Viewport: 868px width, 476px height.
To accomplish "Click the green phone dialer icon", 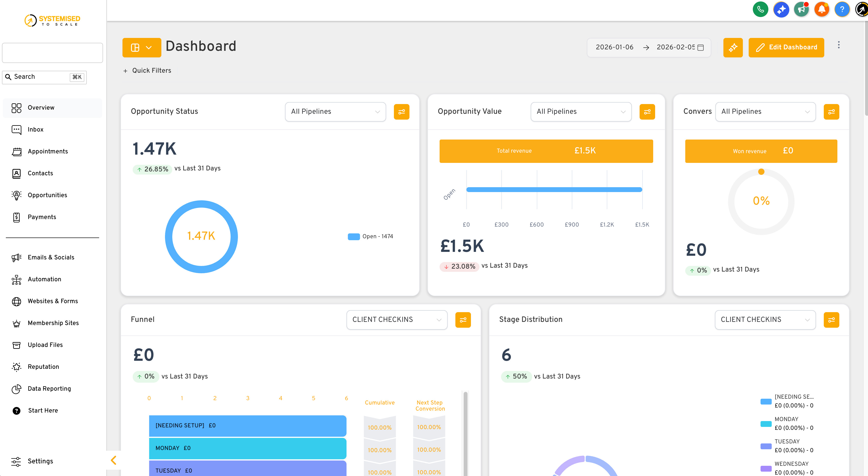I will coord(760,9).
